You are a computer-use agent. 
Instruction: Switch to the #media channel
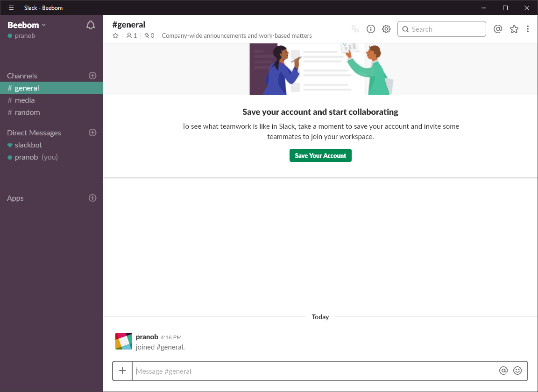click(51, 100)
